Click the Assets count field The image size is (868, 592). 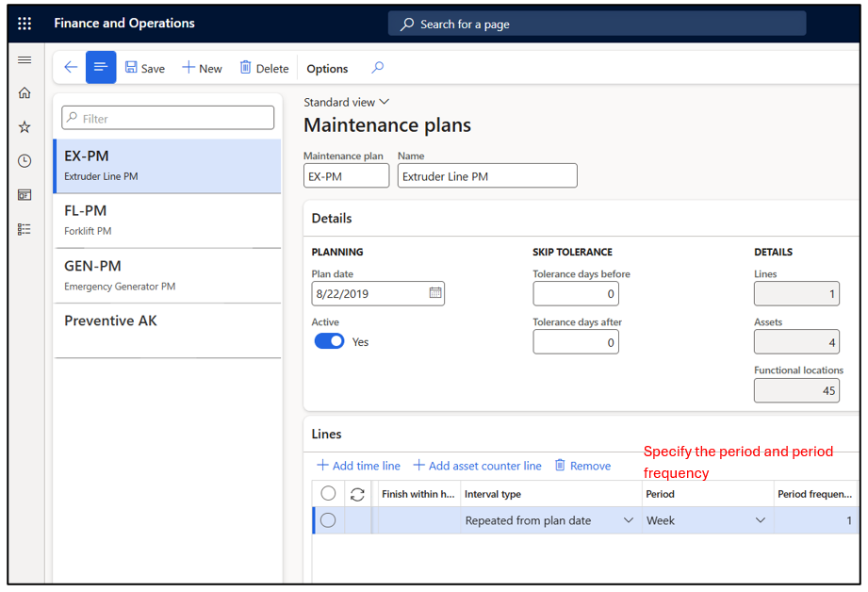pos(796,341)
